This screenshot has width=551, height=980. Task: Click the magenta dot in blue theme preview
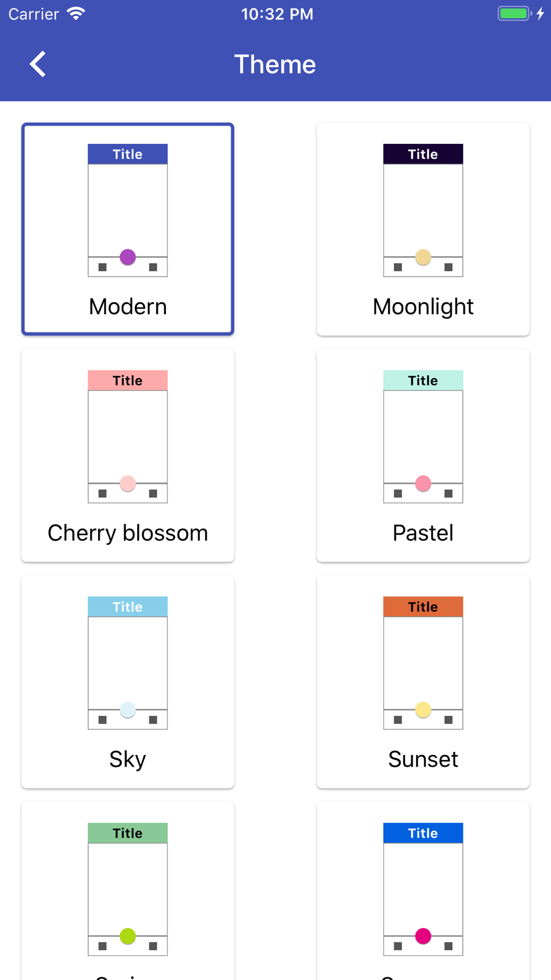click(423, 936)
